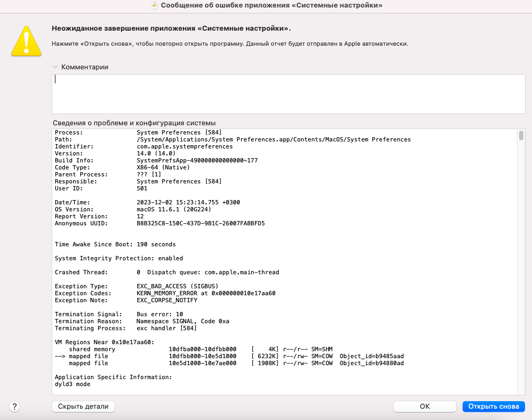The width and height of the screenshot is (532, 420).
Task: Click the Responsible: System Preferences line
Action: (x=138, y=182)
